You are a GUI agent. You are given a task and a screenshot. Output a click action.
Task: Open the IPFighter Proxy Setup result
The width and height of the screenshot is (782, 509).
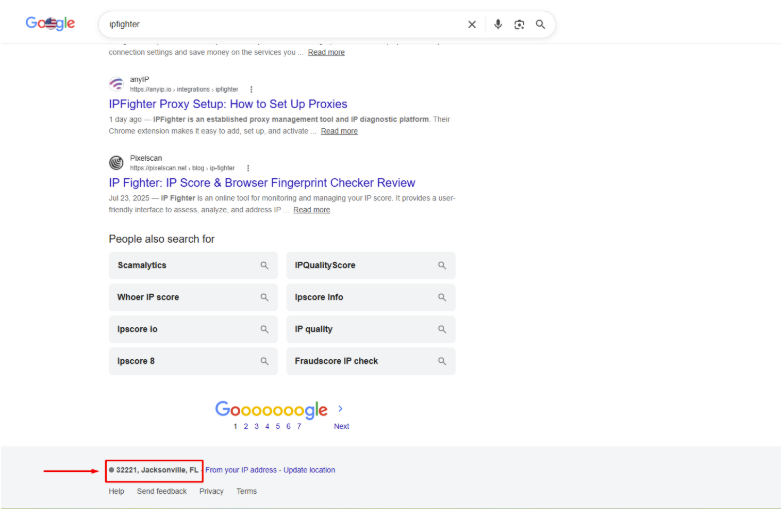[x=228, y=104]
